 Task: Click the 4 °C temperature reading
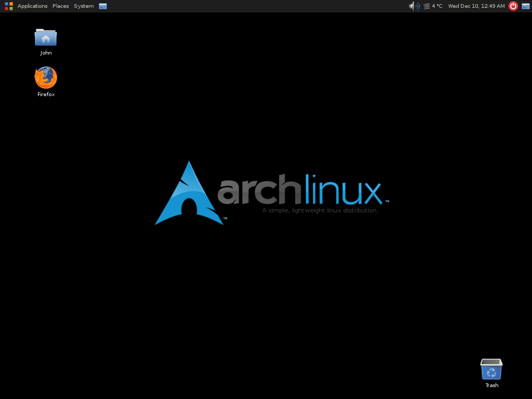click(x=437, y=6)
